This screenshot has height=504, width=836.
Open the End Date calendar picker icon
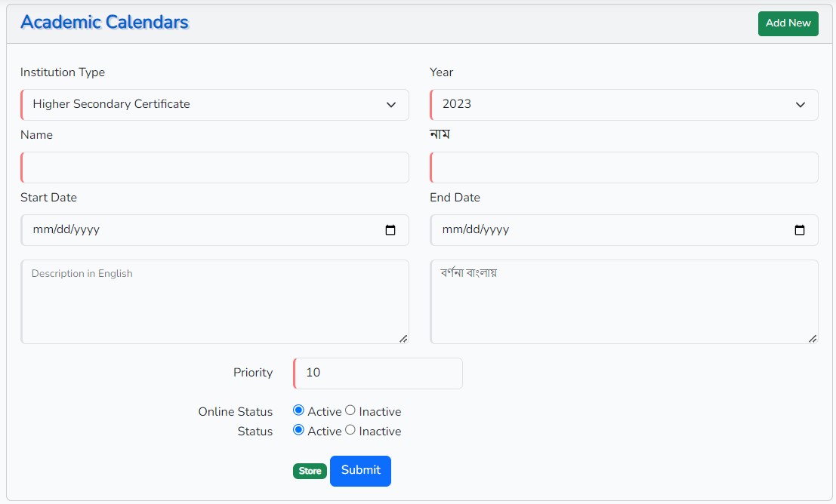point(800,230)
